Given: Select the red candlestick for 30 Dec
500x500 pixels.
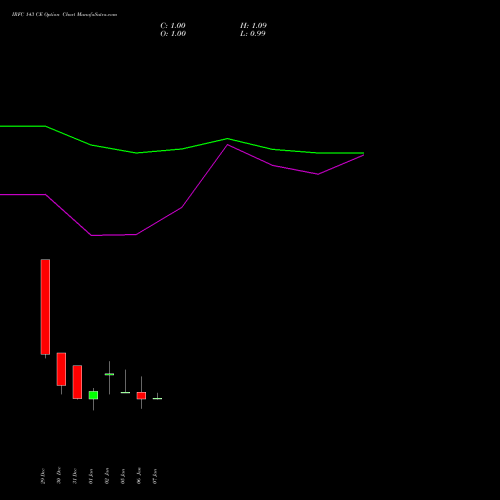Looking at the screenshot, I should click(x=61, y=369).
